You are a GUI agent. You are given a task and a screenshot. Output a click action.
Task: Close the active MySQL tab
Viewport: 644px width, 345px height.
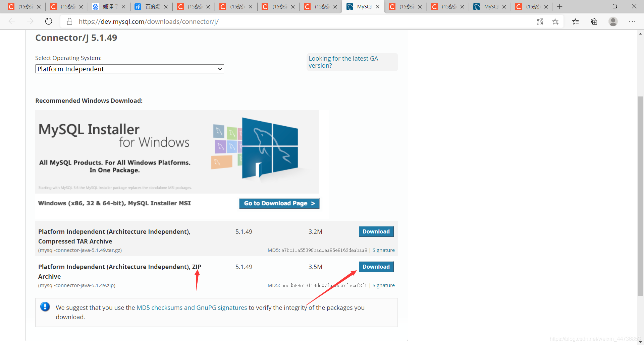coord(378,7)
